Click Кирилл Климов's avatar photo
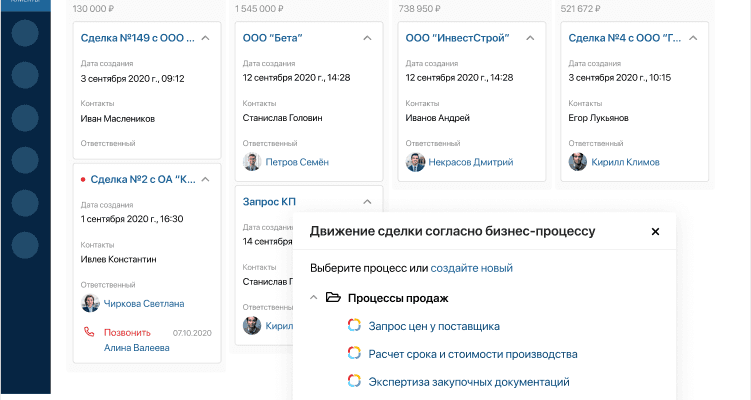 click(577, 162)
